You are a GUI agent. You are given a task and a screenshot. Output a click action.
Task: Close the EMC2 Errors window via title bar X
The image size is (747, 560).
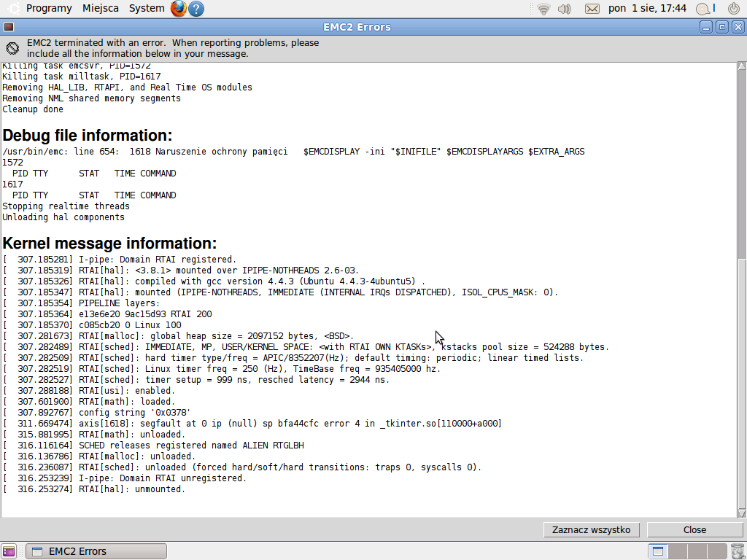(x=738, y=27)
